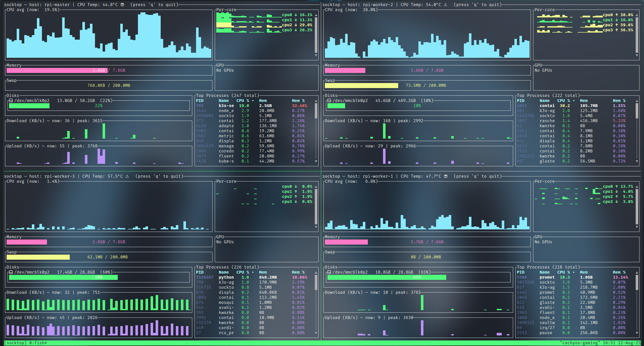Click the disk icon in rpi-worker-1 Disks panel
This screenshot has width=644, height=346.
coord(329,272)
